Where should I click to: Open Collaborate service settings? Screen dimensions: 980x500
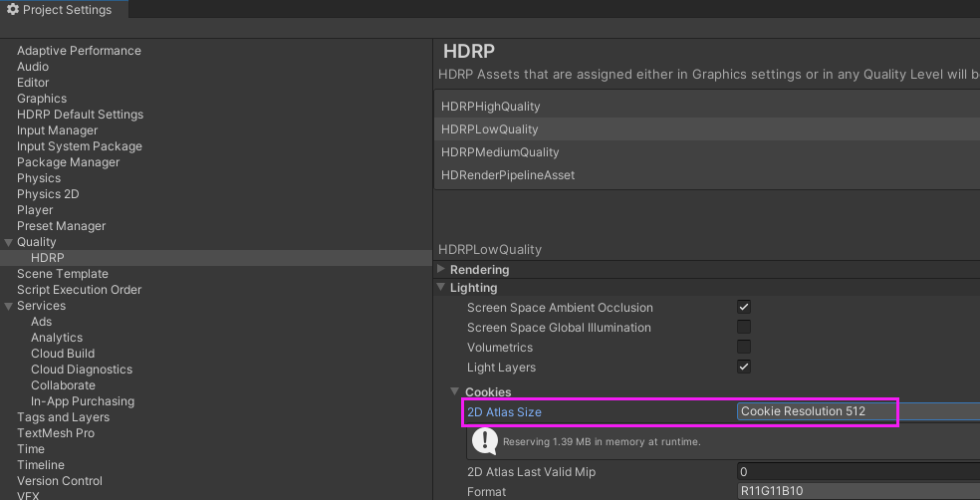63,385
